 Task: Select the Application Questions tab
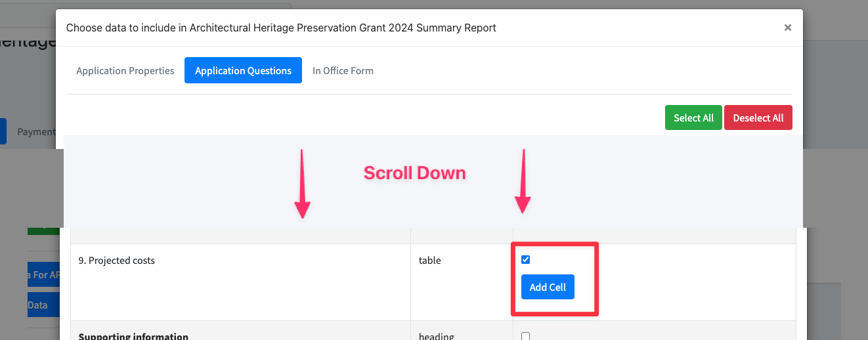pos(243,71)
